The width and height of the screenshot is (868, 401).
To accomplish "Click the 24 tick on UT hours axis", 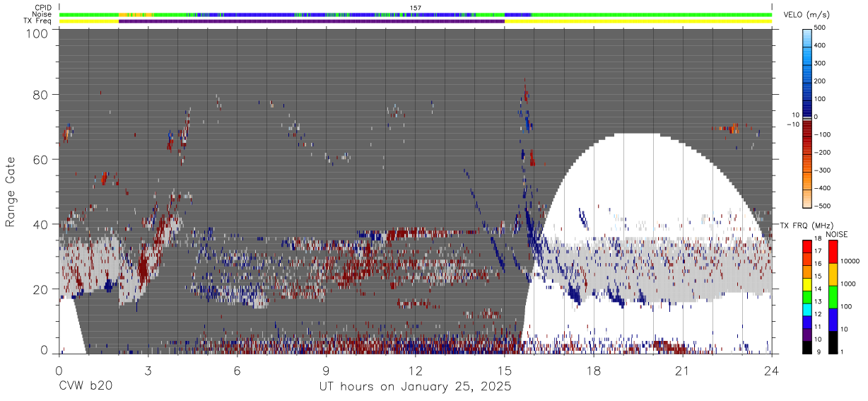I will (x=772, y=370).
